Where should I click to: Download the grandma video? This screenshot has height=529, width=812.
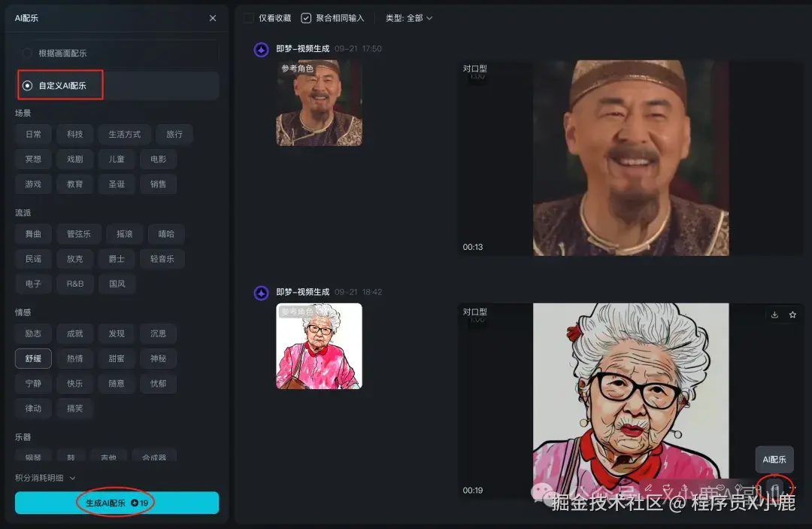(774, 314)
